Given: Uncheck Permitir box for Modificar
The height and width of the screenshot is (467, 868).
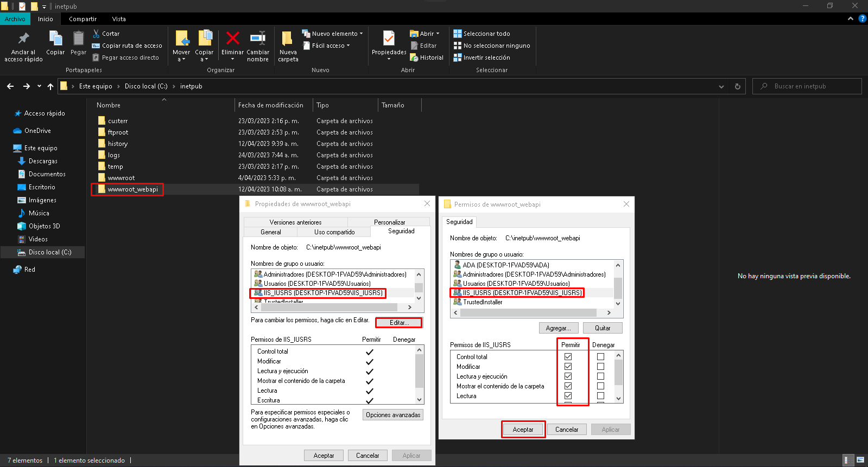Looking at the screenshot, I should pos(568,367).
